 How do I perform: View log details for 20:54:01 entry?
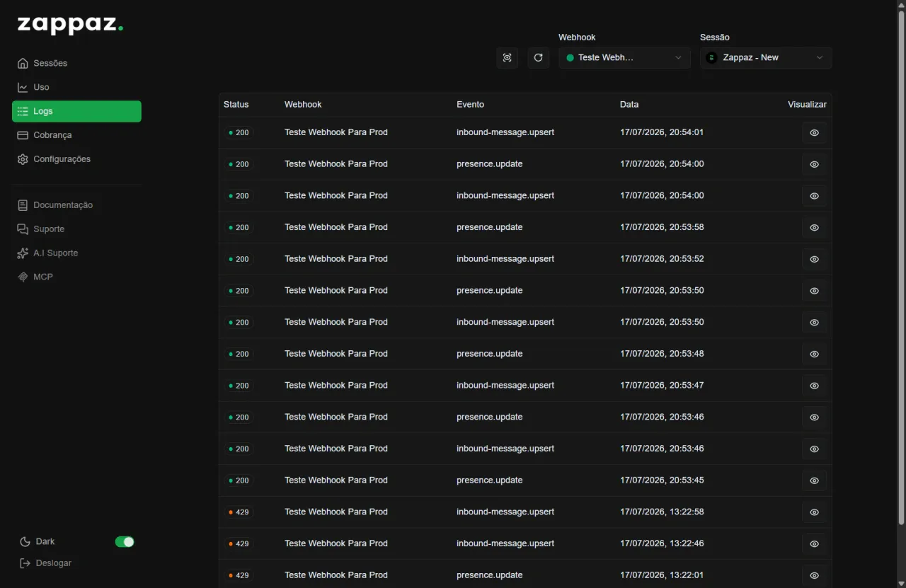[x=814, y=132]
